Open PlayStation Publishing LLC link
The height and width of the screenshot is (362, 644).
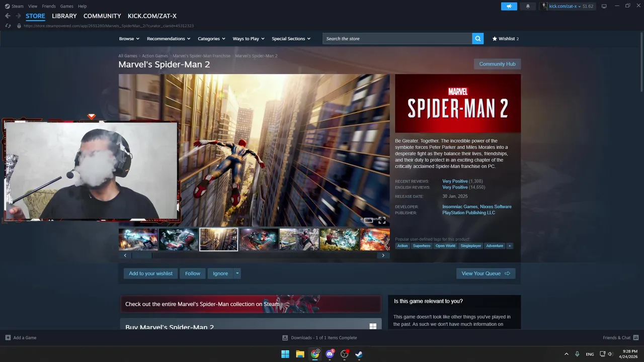468,213
